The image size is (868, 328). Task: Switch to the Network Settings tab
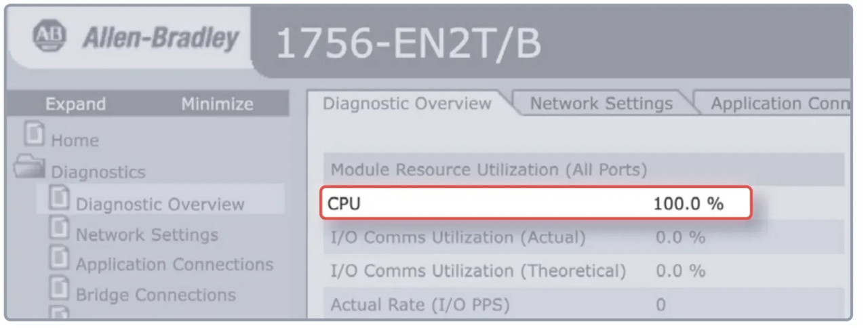(x=601, y=104)
